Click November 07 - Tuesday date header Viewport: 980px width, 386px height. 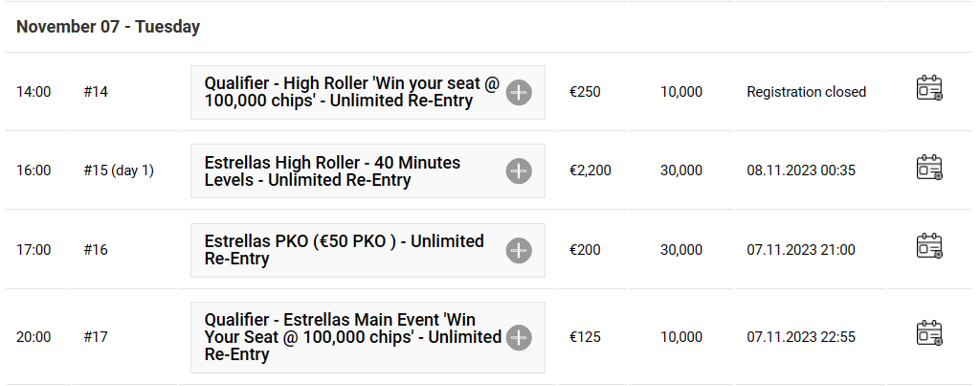108,27
